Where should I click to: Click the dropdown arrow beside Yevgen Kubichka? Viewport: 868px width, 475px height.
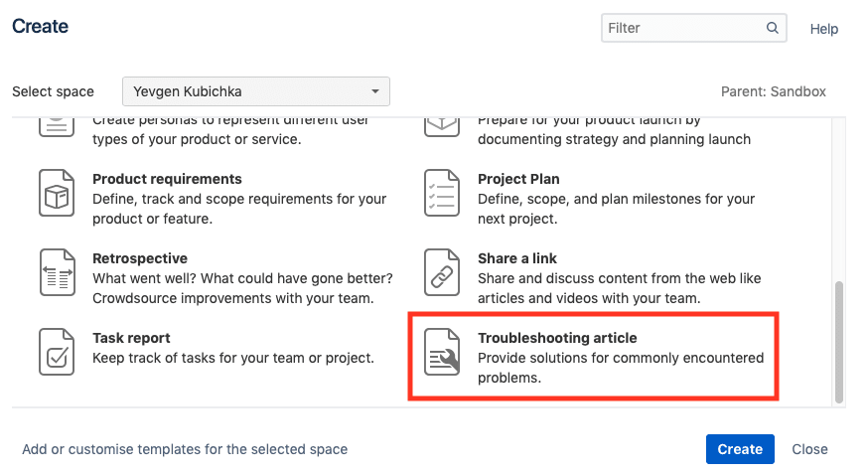click(374, 91)
